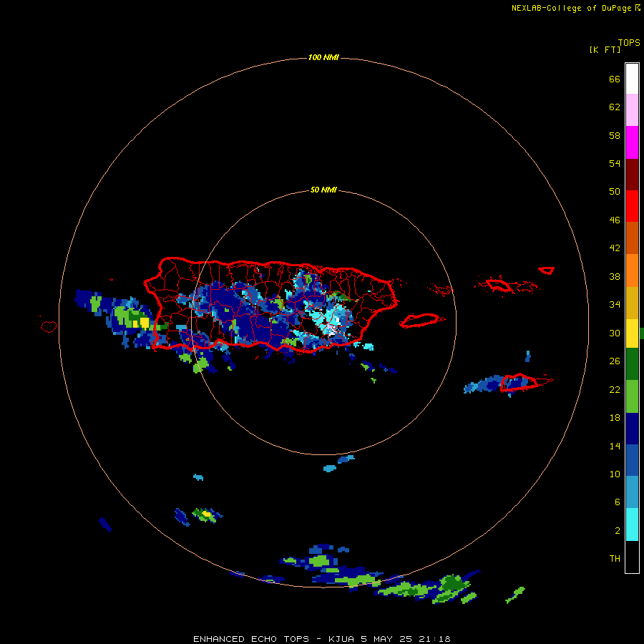Click the black TH block in the legend
This screenshot has width=644, height=644.
[632, 557]
